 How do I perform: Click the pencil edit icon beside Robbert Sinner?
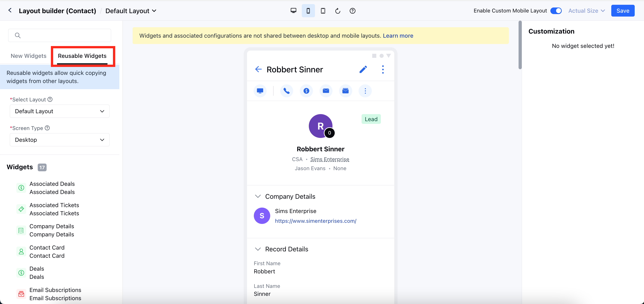click(x=363, y=69)
